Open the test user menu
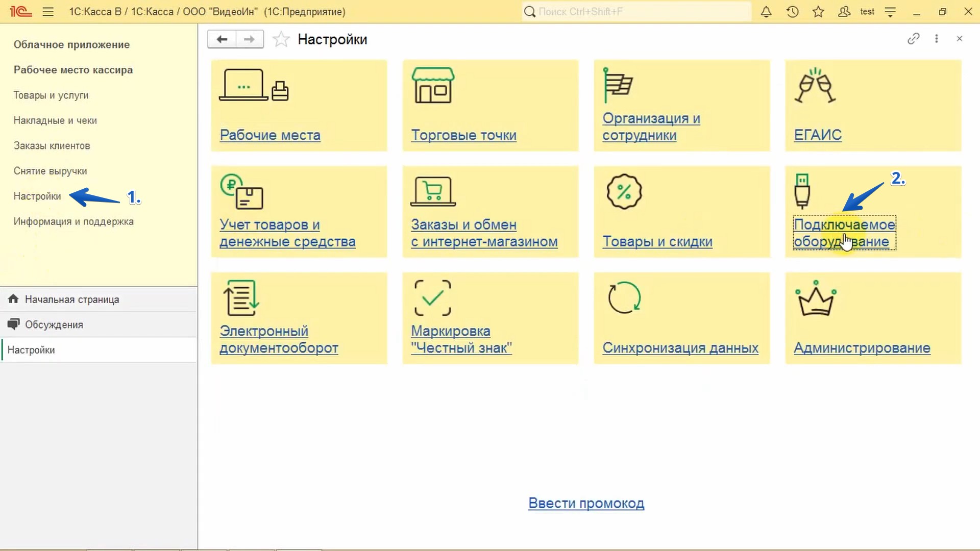 (867, 12)
